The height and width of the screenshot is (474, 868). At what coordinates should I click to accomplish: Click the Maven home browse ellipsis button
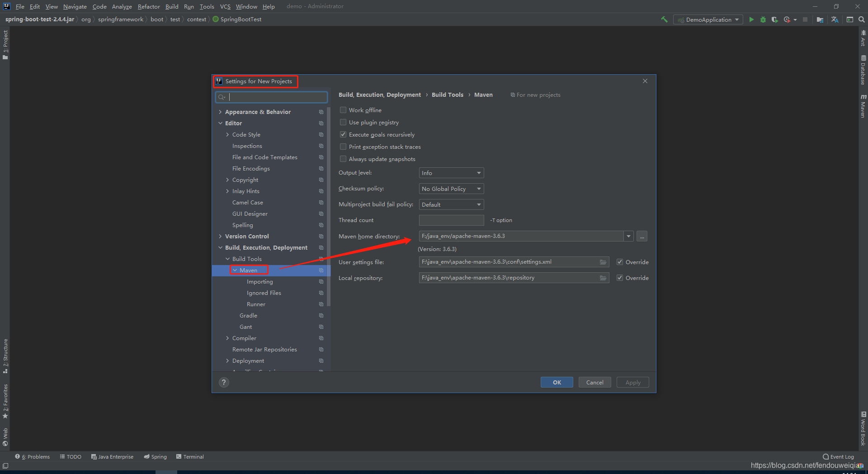coord(642,236)
